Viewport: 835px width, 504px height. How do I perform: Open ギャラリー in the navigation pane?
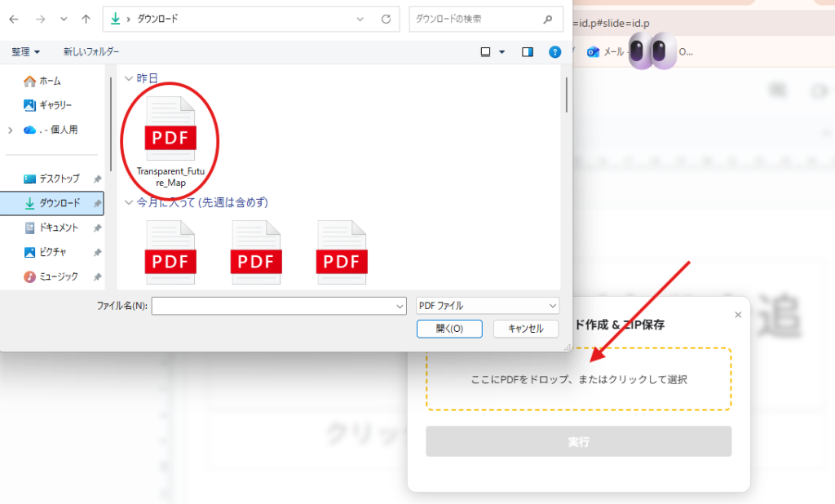55,105
